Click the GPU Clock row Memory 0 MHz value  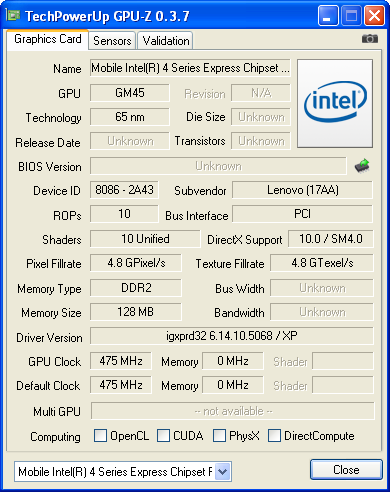233,361
